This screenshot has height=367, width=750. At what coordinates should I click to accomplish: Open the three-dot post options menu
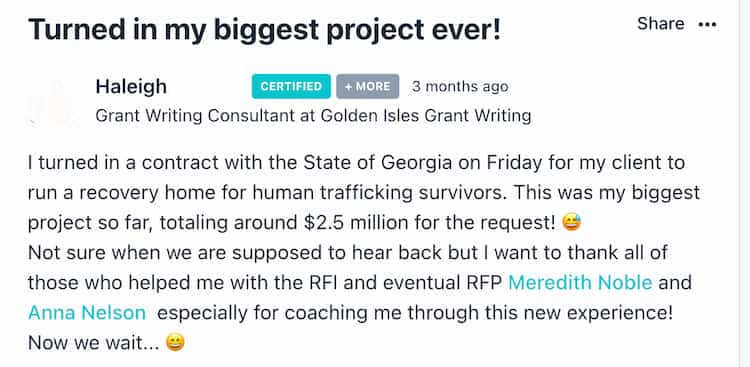[x=707, y=24]
